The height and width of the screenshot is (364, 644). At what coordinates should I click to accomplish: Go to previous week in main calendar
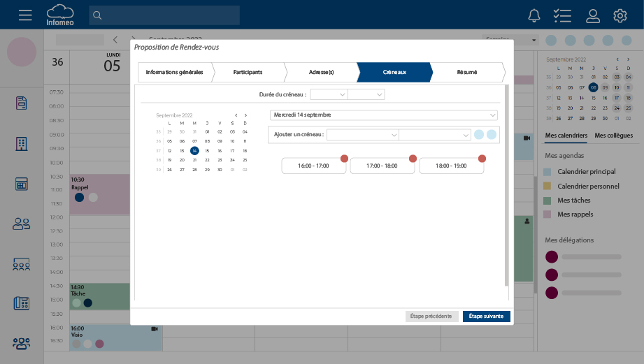point(115,40)
